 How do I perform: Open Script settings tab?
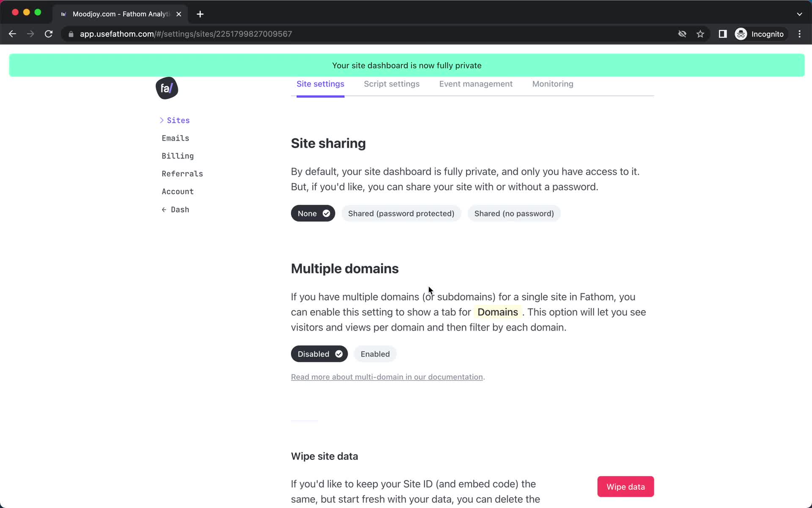(392, 84)
